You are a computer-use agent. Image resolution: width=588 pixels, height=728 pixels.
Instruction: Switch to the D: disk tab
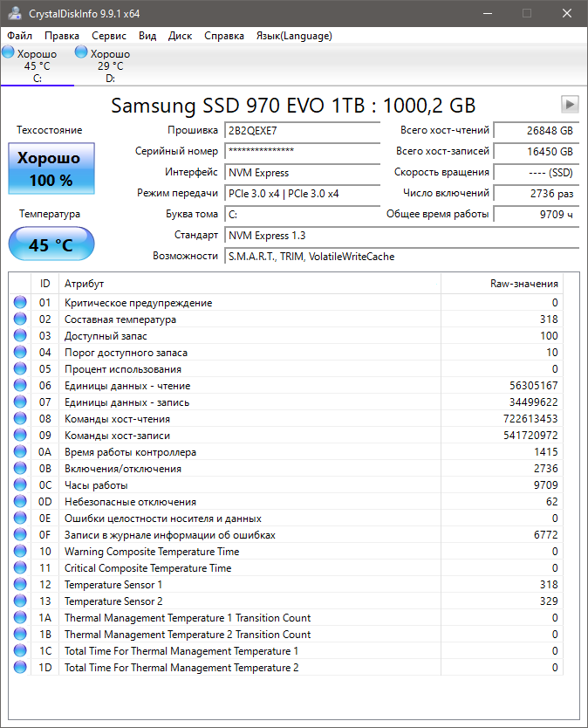pos(110,65)
